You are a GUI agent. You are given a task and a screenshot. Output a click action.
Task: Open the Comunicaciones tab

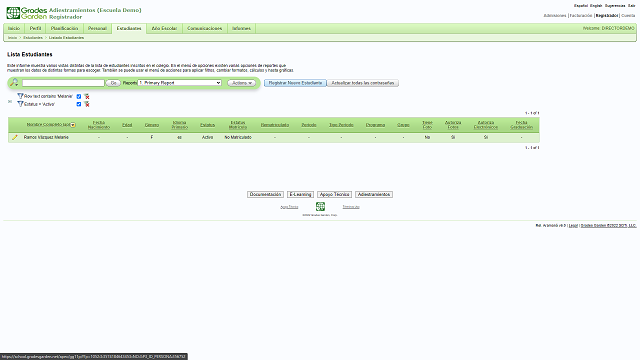point(204,29)
